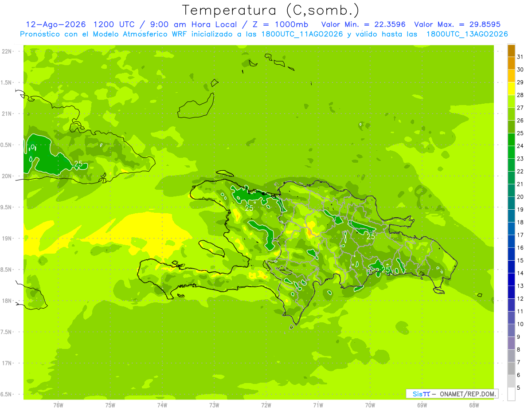Select the gray 6 degree legend swatch
This screenshot has width=532, height=411.
click(x=511, y=381)
